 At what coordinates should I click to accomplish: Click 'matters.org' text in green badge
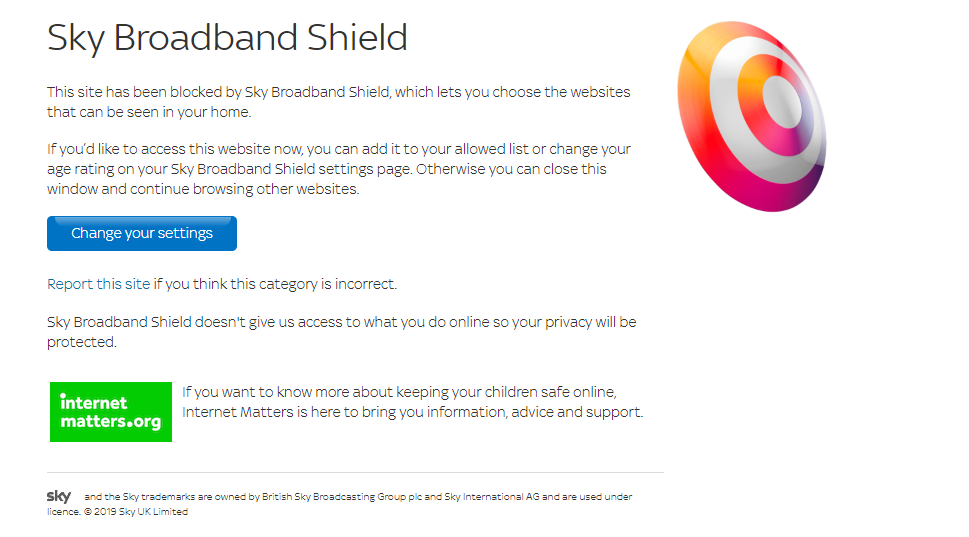tap(111, 422)
